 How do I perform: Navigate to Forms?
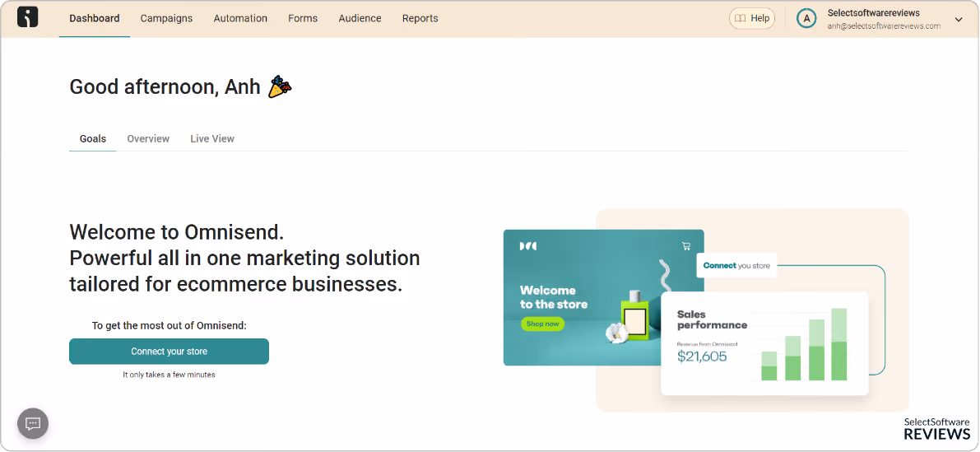pos(303,19)
